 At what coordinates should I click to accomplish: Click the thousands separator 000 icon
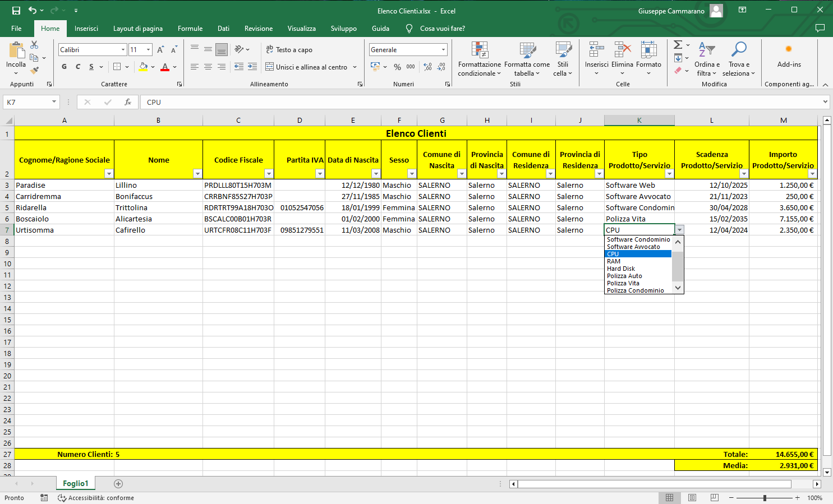pyautogui.click(x=411, y=67)
